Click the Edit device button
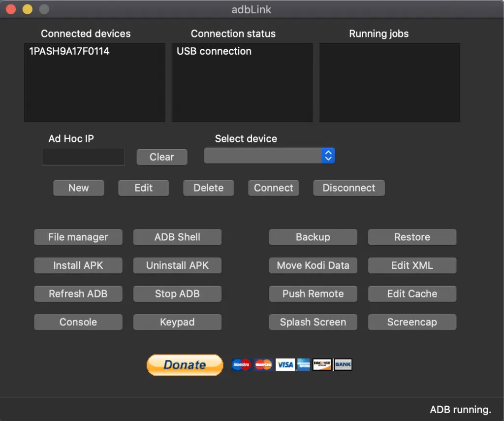Viewport: 504px width, 421px height. click(143, 188)
